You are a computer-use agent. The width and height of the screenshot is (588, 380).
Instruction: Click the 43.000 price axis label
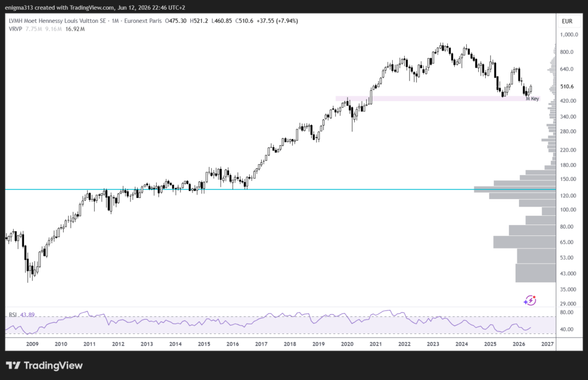click(x=568, y=274)
